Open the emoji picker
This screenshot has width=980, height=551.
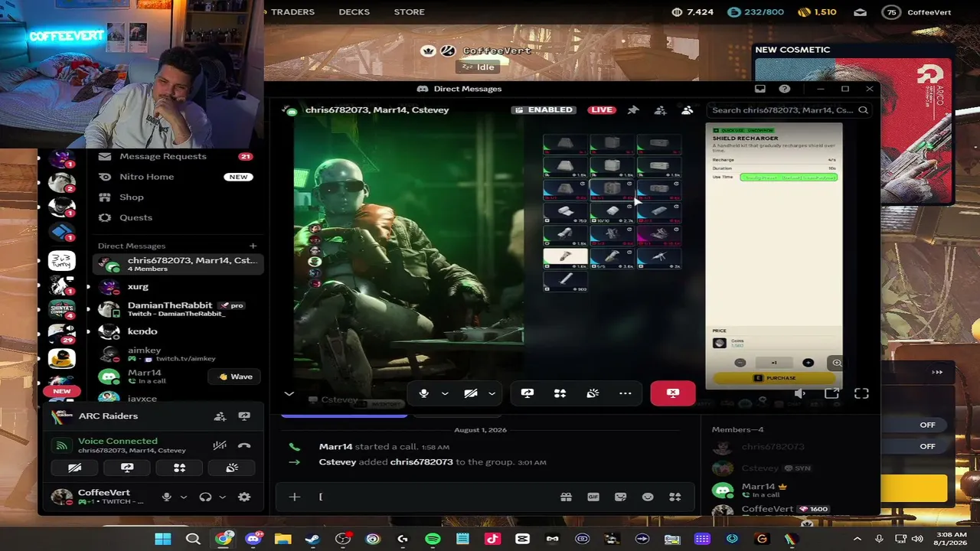(648, 497)
